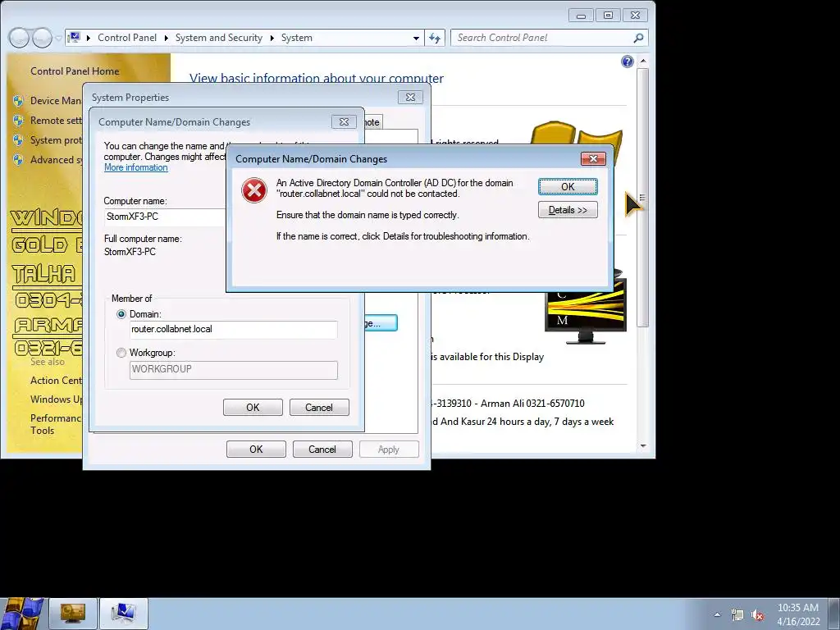Click the Windows Start button
This screenshot has height=630, width=840.
click(23, 614)
